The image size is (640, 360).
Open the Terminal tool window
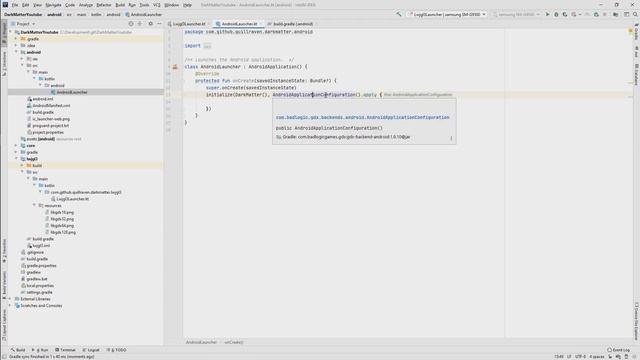(65, 350)
